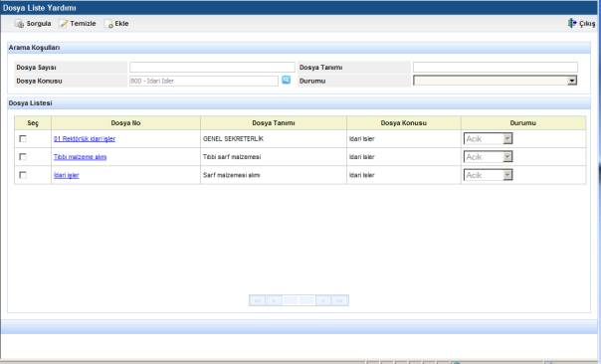Go to the first page in pager

pos(257,300)
